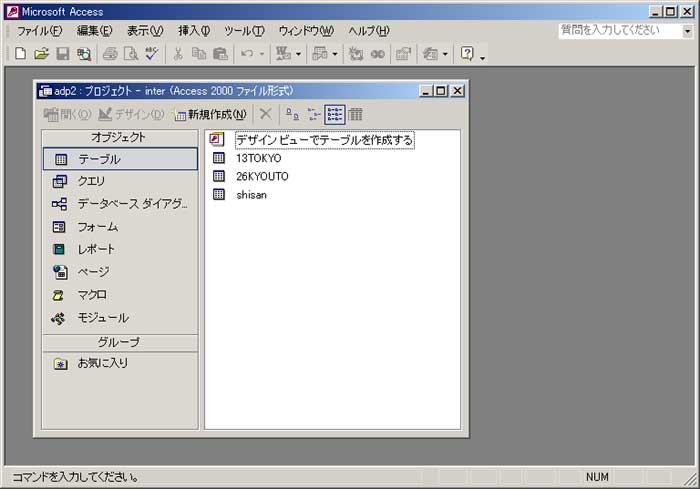
Task: Select the マクロ (Macro) object type
Action: coord(92,295)
